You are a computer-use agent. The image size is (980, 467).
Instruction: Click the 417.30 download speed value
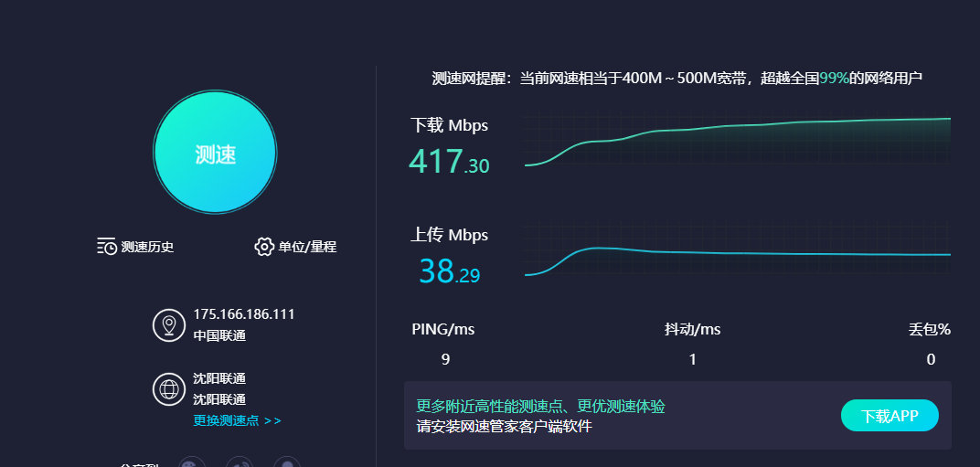point(449,161)
